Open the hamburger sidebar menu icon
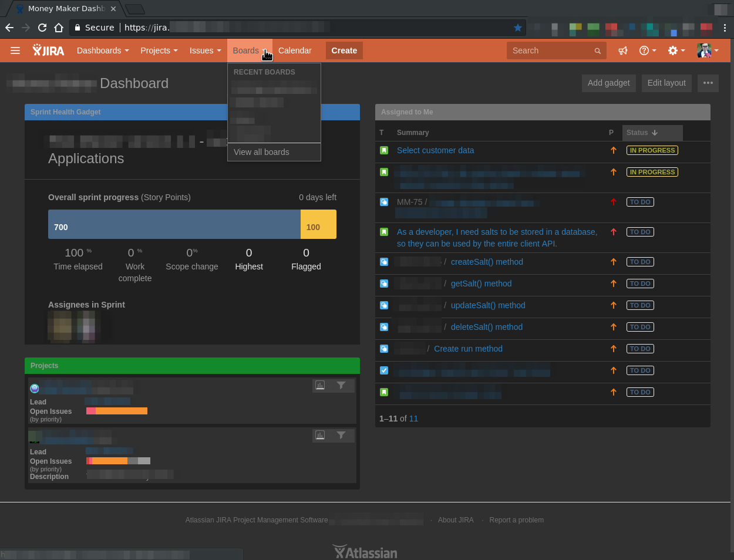Image resolution: width=734 pixels, height=560 pixels. tap(15, 50)
